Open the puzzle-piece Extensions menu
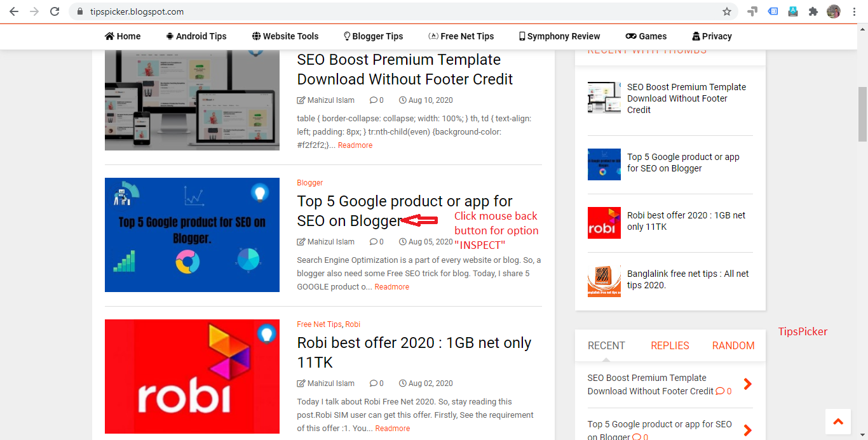 click(x=813, y=11)
